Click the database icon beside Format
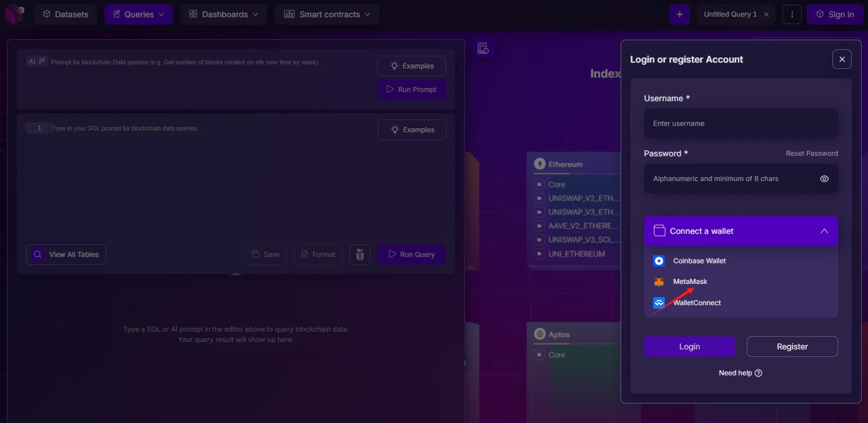Viewport: 868px width, 423px height. coord(359,255)
